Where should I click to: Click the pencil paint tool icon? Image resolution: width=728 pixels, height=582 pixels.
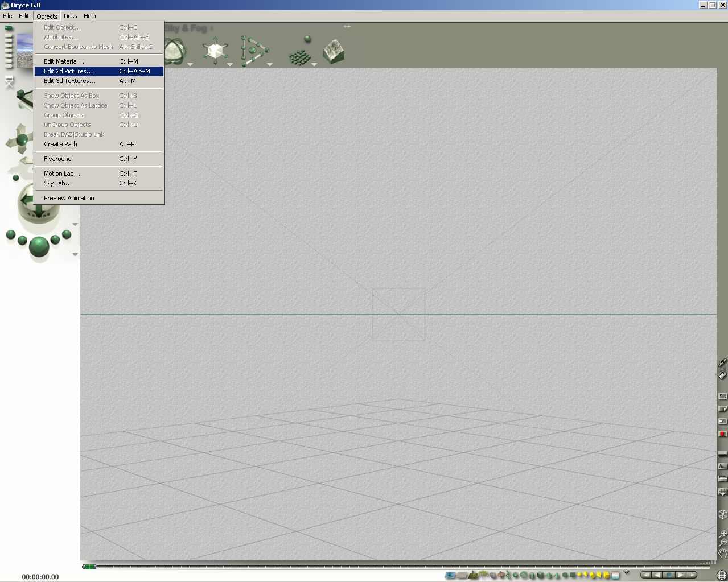(x=722, y=362)
